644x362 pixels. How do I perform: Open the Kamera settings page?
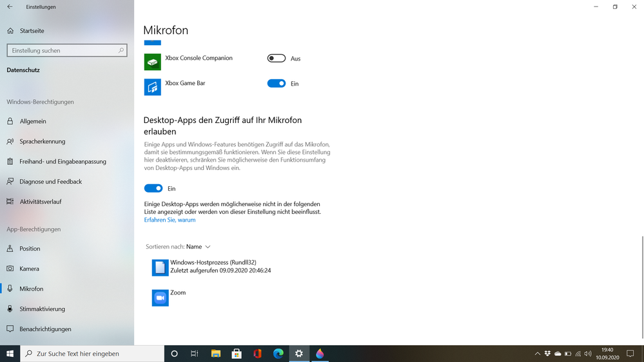pyautogui.click(x=29, y=269)
